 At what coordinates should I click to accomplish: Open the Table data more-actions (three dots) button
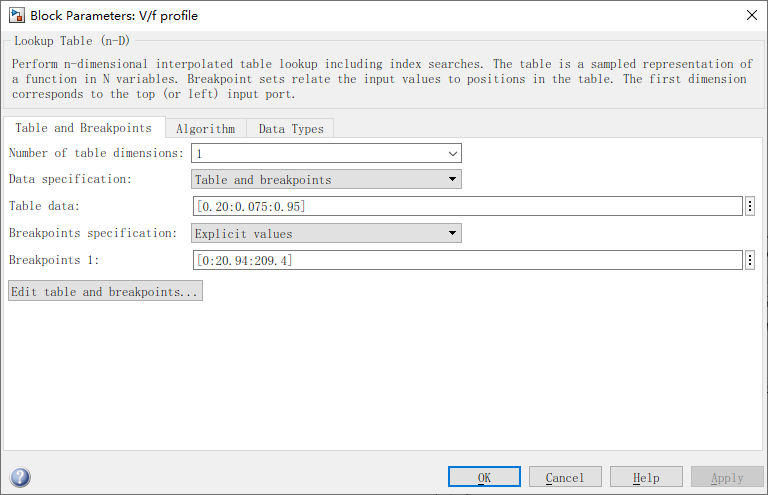pos(750,206)
